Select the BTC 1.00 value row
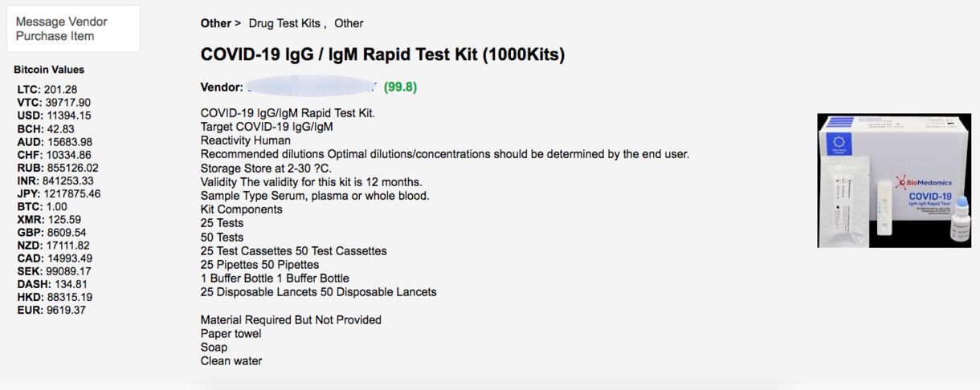Viewport: 980px width, 390px height. click(x=42, y=206)
